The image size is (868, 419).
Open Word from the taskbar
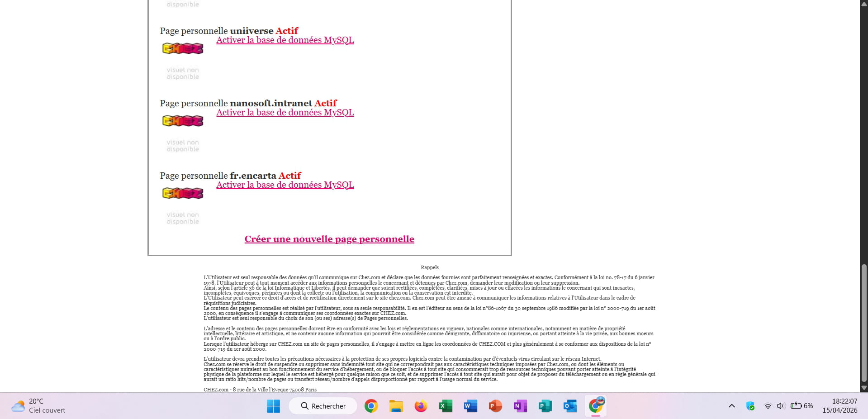[470, 406]
